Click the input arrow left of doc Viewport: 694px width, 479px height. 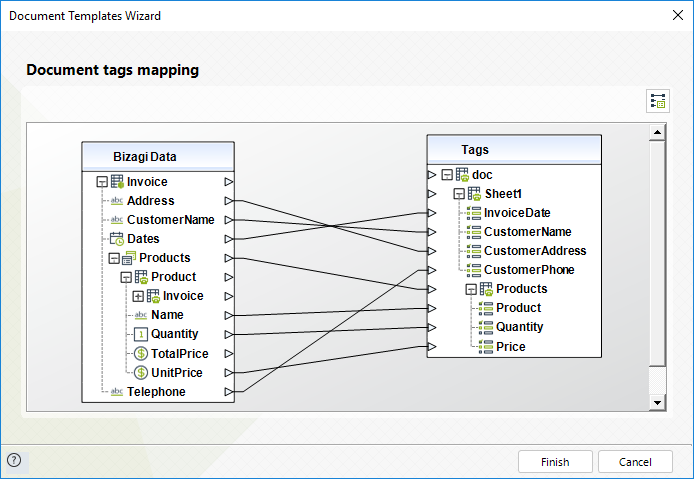click(x=432, y=175)
